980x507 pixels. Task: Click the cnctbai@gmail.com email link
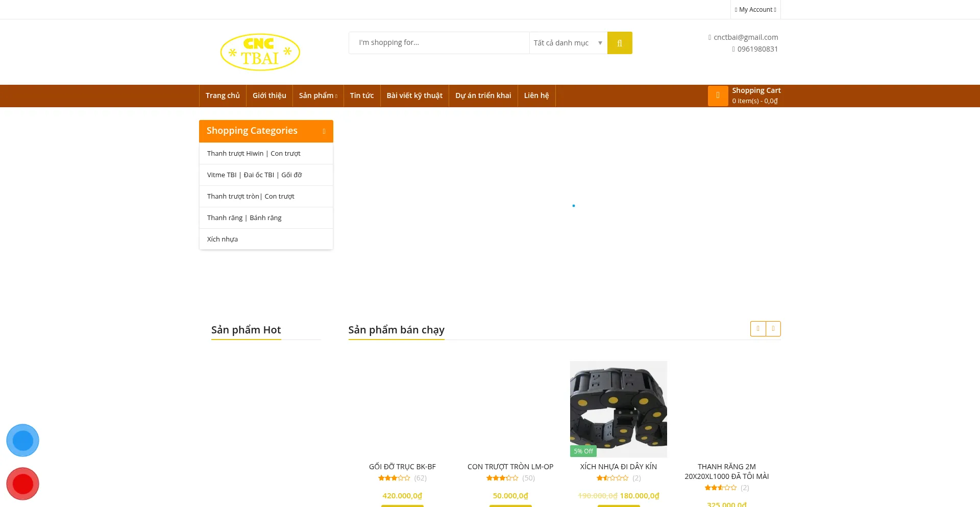745,37
